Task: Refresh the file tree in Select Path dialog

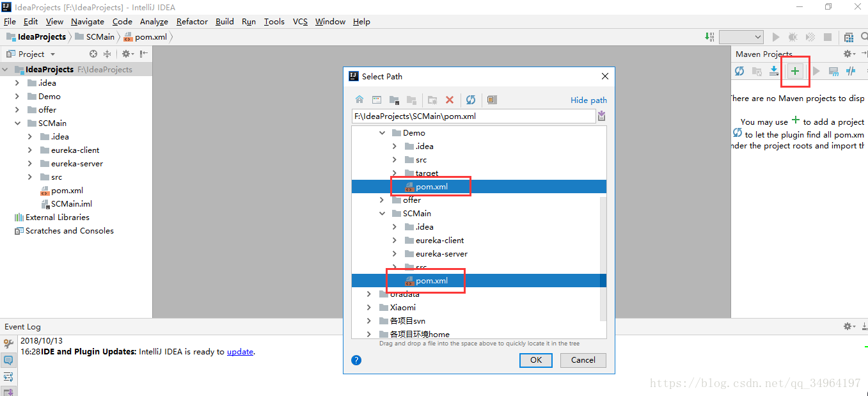Action: tap(471, 100)
